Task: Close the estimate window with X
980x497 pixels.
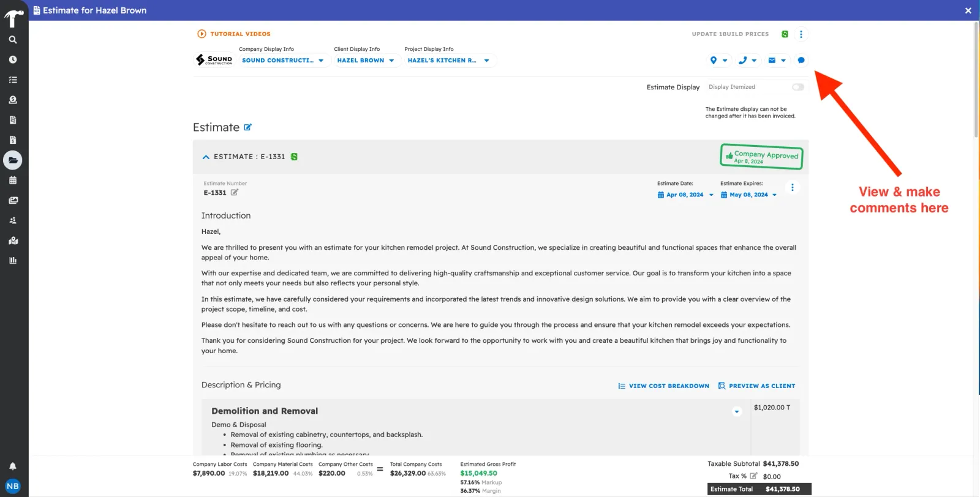Action: (x=968, y=10)
